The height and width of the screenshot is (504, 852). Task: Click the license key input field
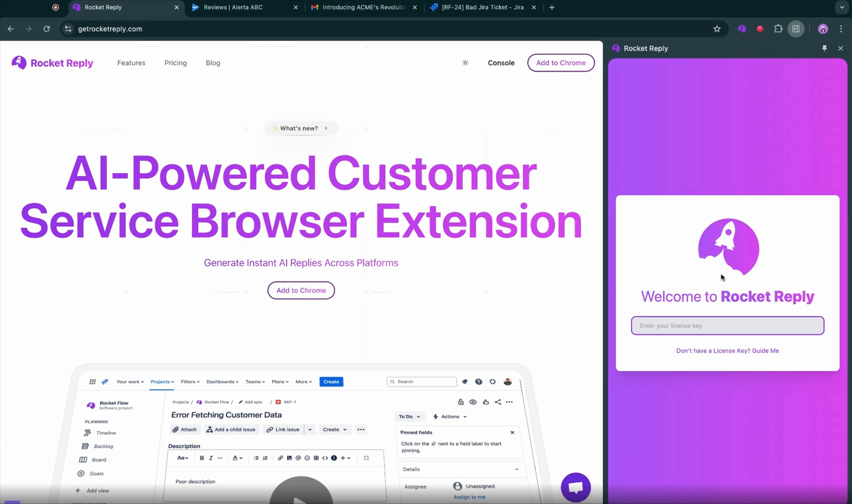tap(728, 325)
